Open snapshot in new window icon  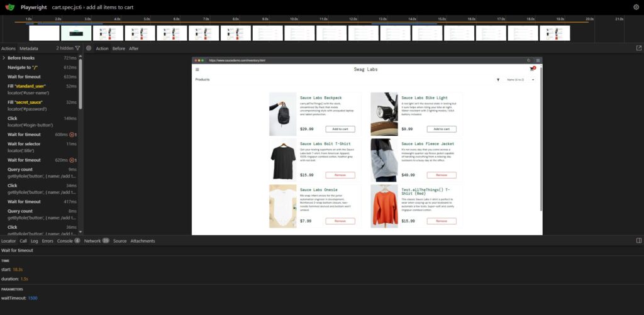click(639, 48)
